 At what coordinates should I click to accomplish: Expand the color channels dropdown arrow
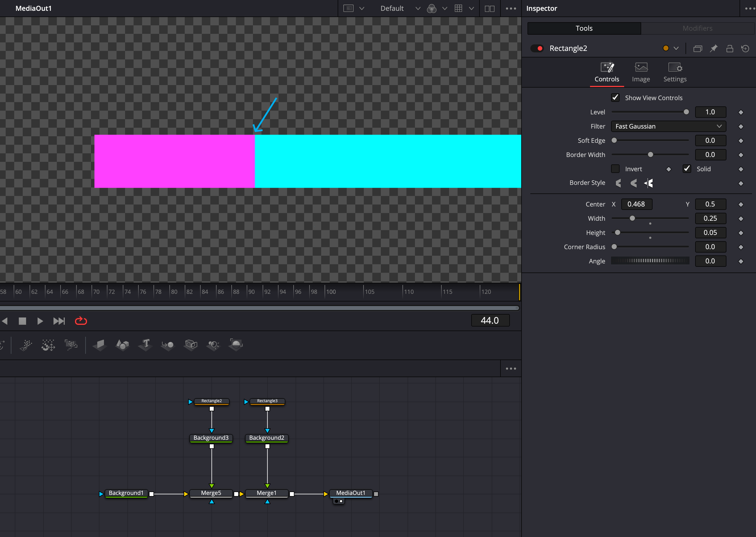(x=445, y=9)
